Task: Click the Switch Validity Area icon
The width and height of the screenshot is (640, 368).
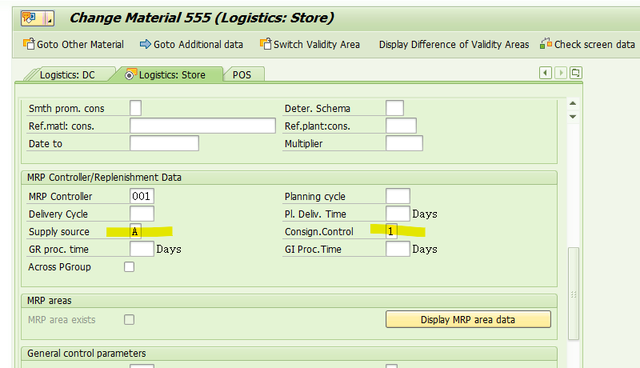Action: [266, 44]
